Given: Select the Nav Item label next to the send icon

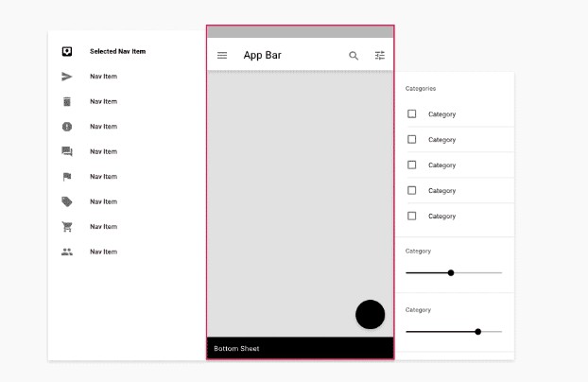Looking at the screenshot, I should click(x=103, y=77).
